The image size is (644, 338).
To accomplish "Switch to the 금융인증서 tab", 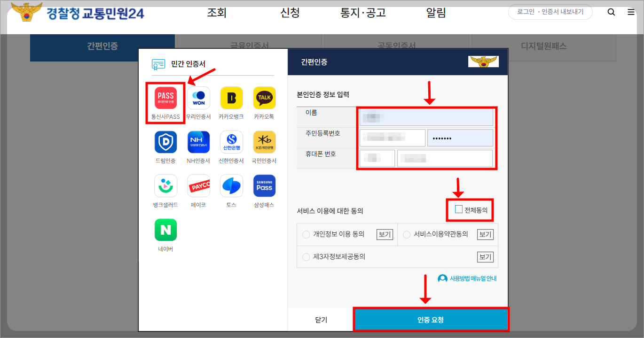I will 248,43.
